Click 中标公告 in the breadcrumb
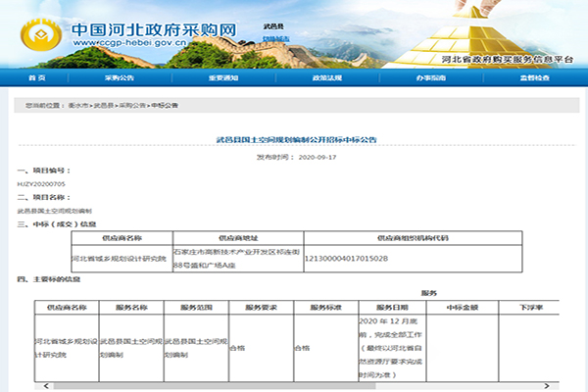The height and width of the screenshot is (392, 588). [165, 106]
